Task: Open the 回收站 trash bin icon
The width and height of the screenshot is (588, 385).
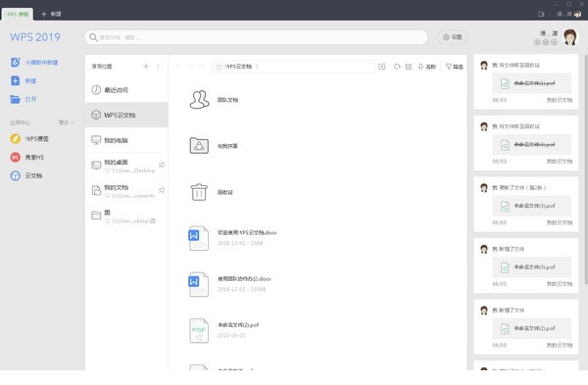Action: click(x=199, y=192)
